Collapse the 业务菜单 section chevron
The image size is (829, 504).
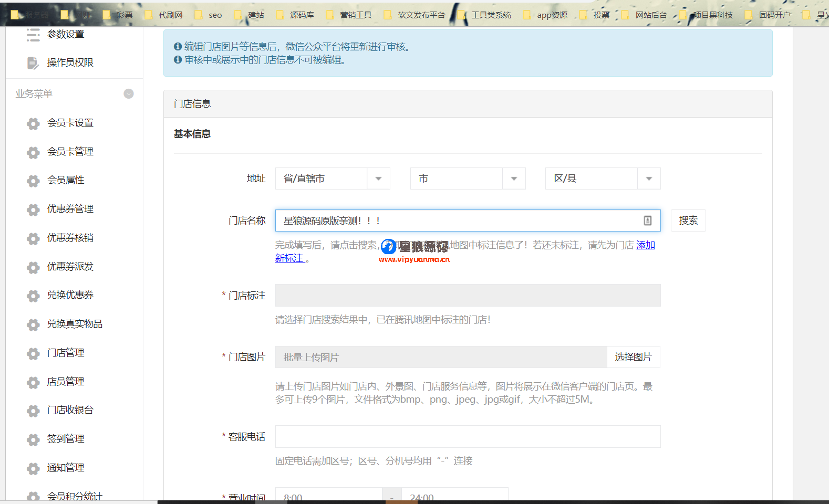129,93
